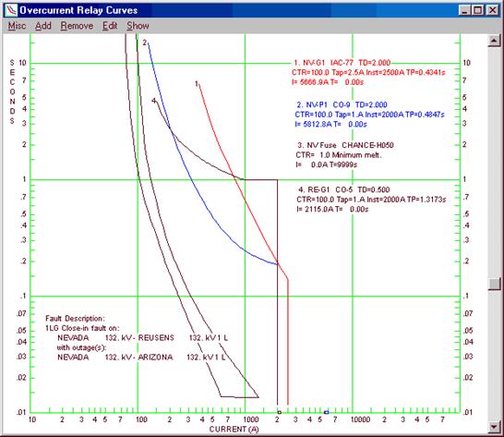
Task: Select the '3. NV Fuse CHANCE-H050' legend line
Action: click(345, 145)
